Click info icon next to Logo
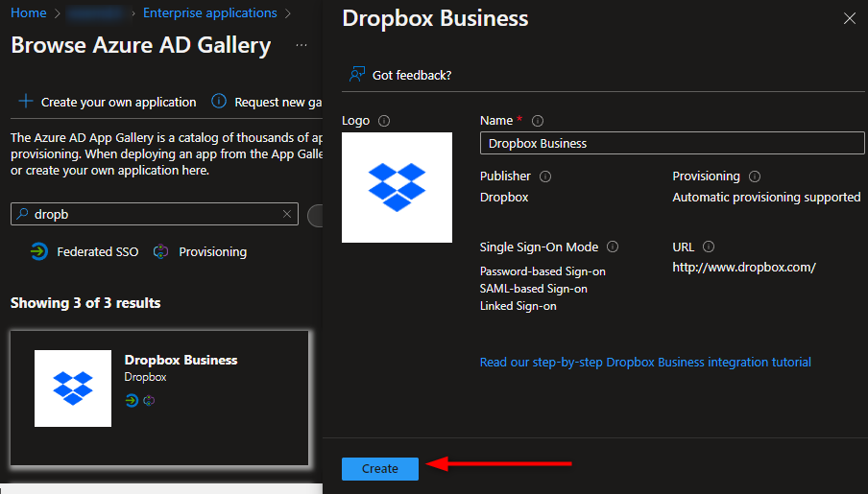868x494 pixels. click(x=384, y=121)
